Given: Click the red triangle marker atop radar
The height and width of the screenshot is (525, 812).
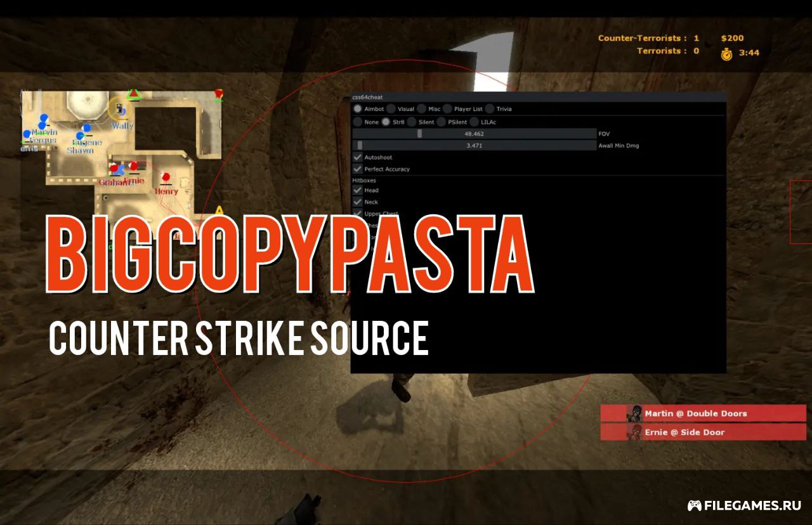Looking at the screenshot, I should tap(133, 94).
